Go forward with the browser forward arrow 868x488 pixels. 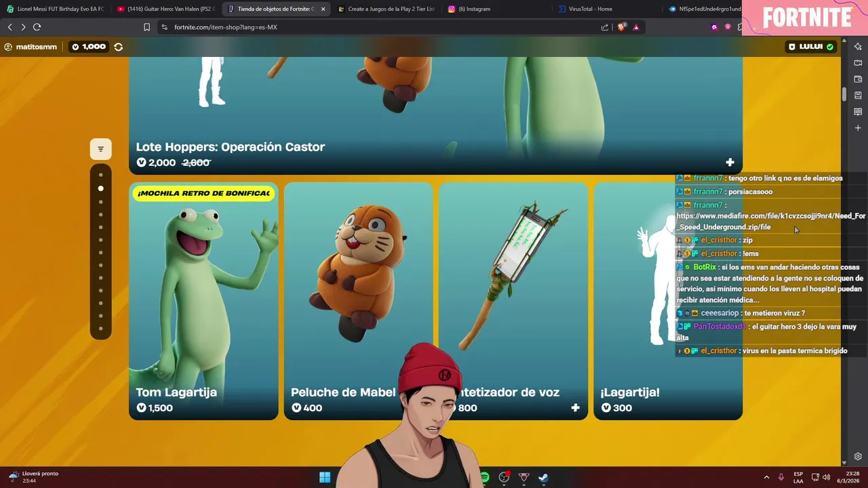(x=23, y=27)
